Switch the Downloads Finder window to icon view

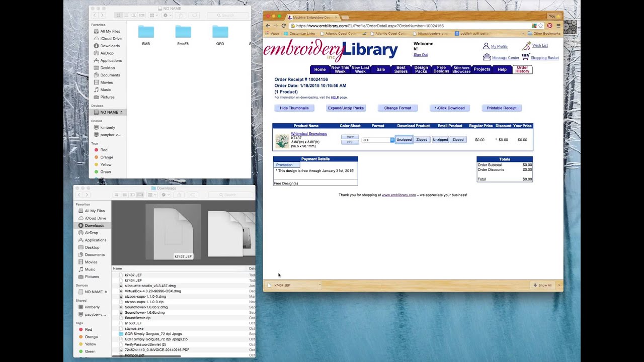(x=117, y=195)
